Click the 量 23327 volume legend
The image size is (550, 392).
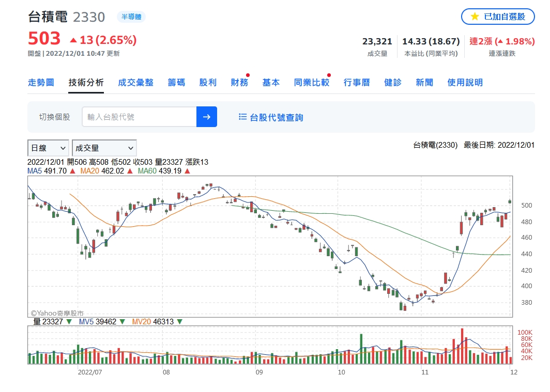[52, 322]
